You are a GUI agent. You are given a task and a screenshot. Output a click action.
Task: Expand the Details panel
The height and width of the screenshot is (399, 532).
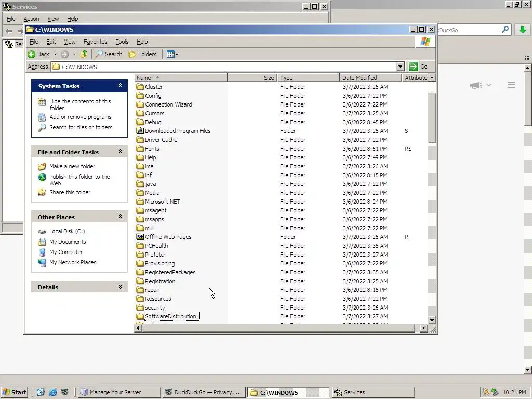[120, 287]
